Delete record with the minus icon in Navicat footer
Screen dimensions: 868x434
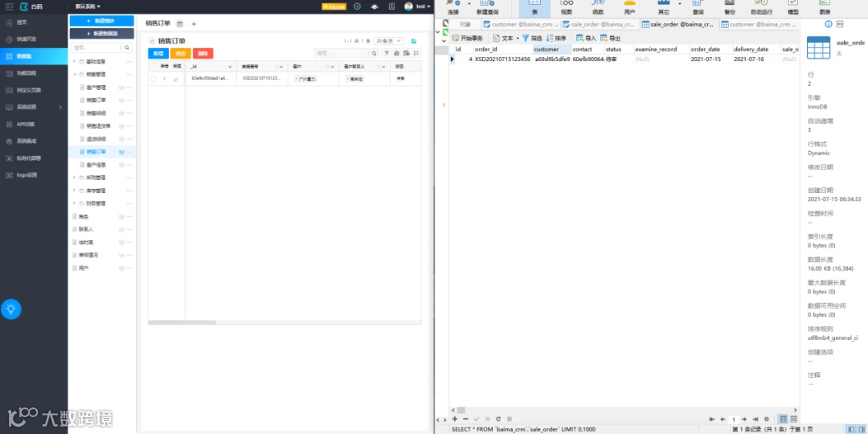(x=465, y=419)
